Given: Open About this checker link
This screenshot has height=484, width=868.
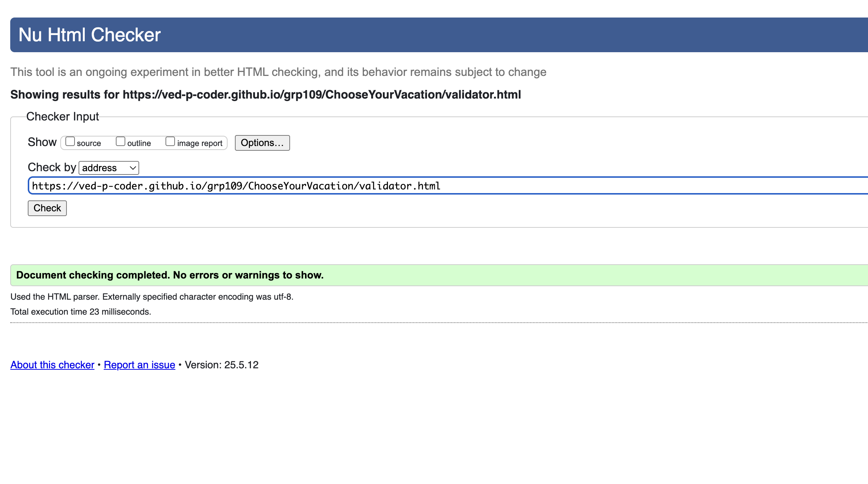Looking at the screenshot, I should coord(52,365).
